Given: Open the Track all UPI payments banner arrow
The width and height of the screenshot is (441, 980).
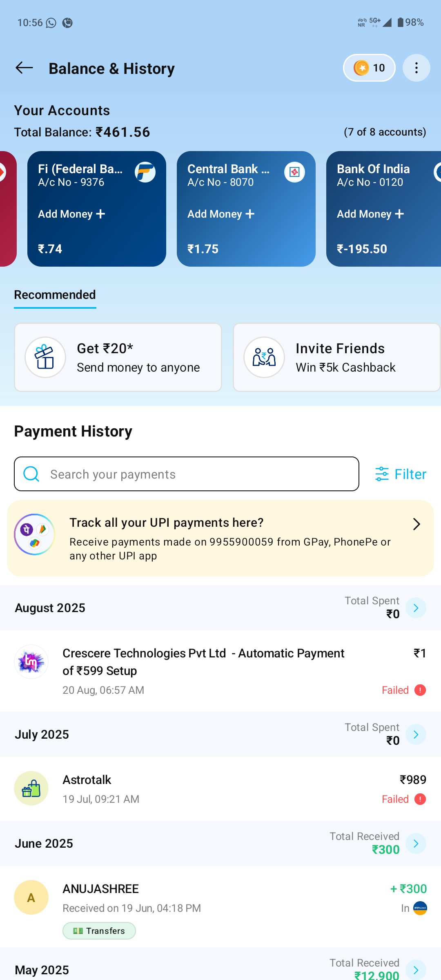Looking at the screenshot, I should [x=416, y=524].
